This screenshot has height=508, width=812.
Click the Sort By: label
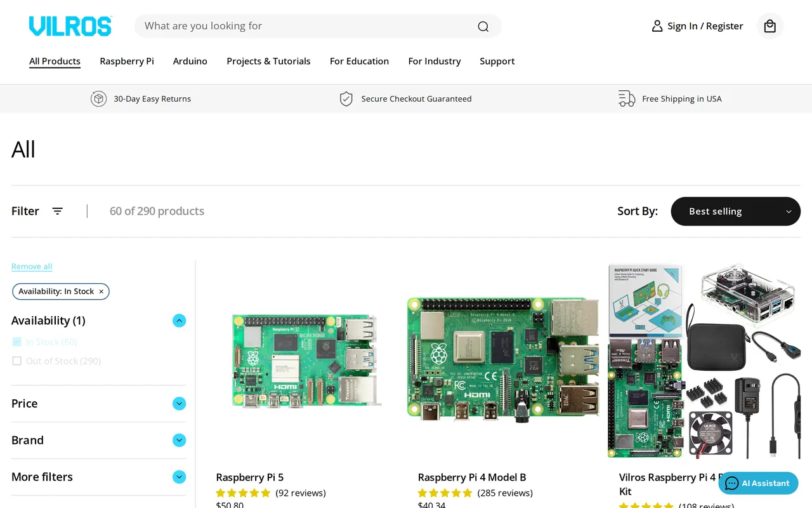pyautogui.click(x=638, y=211)
